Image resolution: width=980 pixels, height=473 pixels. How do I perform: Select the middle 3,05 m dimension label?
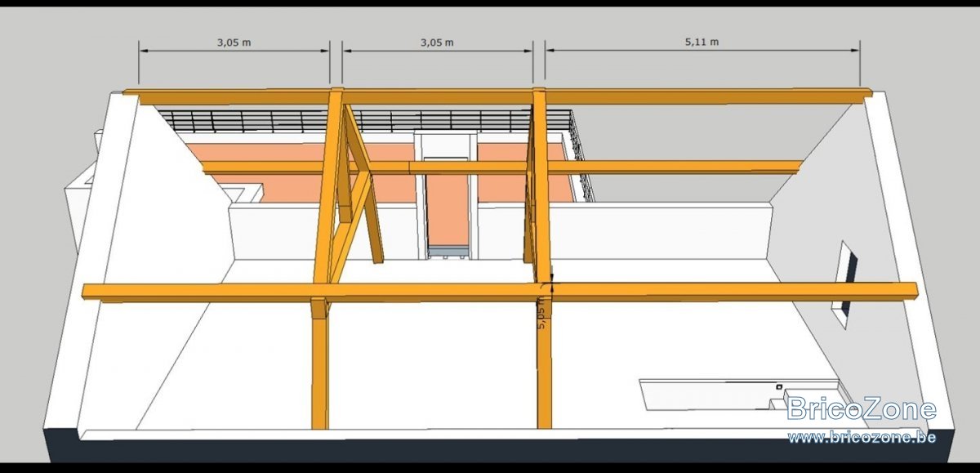(x=436, y=42)
